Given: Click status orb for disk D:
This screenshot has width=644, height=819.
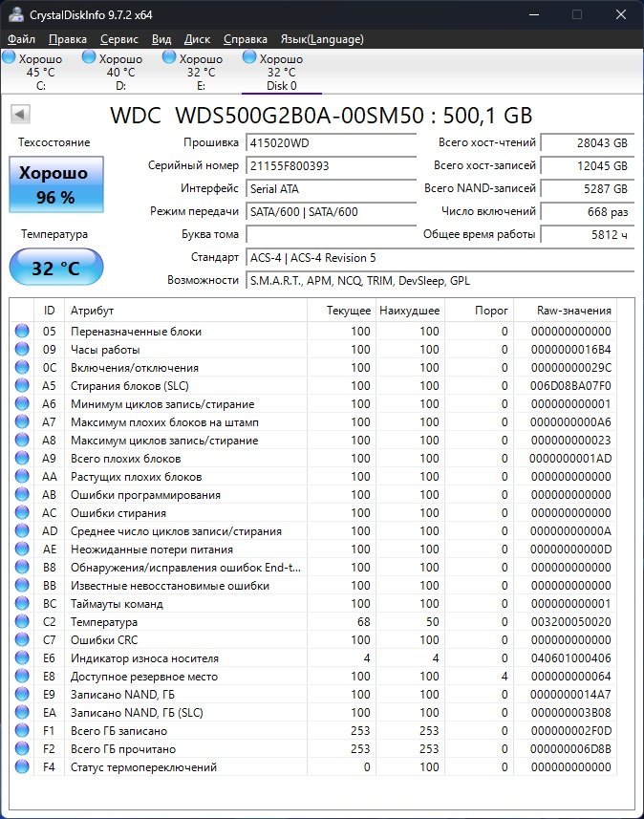Looking at the screenshot, I should pyautogui.click(x=90, y=58).
